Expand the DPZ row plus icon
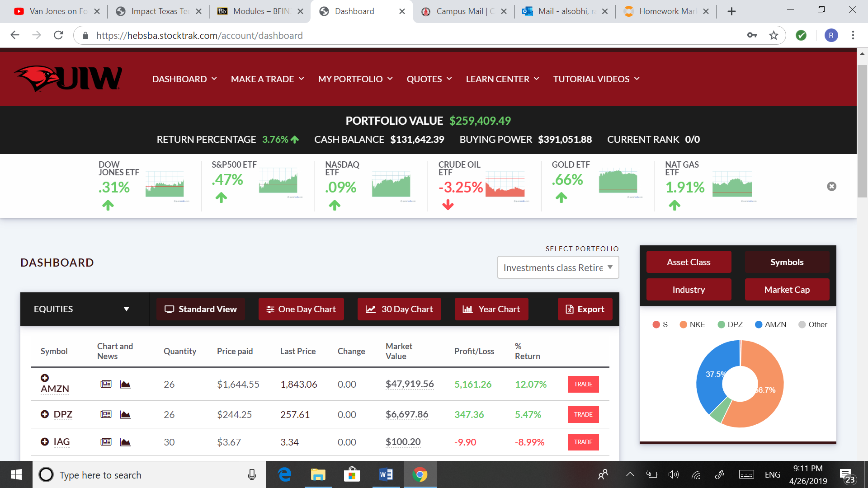The image size is (868, 488). [x=45, y=414]
